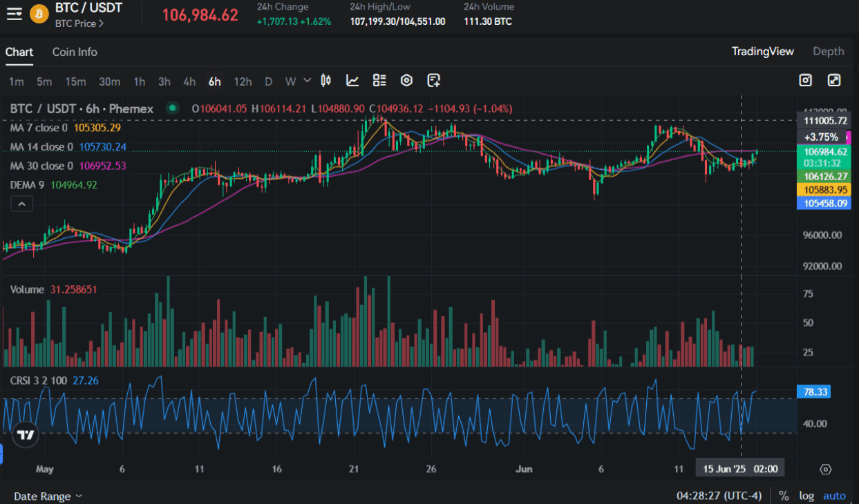Switch to the Chart tab
The height and width of the screenshot is (504, 859).
tap(19, 52)
